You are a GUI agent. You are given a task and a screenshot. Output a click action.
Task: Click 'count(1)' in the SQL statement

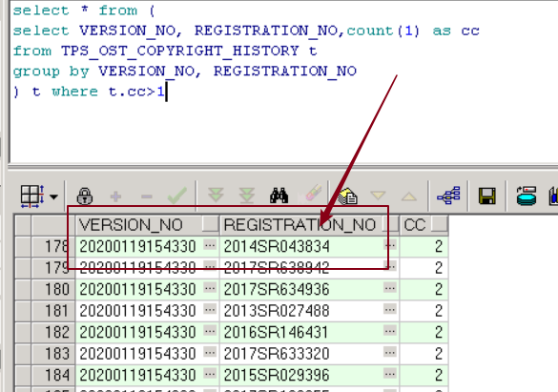point(382,31)
